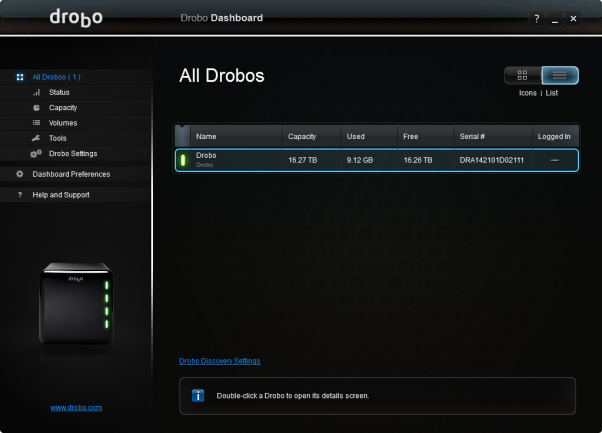Click the Logged In dash in the Drobo row
This screenshot has width=602, height=433.
pyautogui.click(x=555, y=160)
